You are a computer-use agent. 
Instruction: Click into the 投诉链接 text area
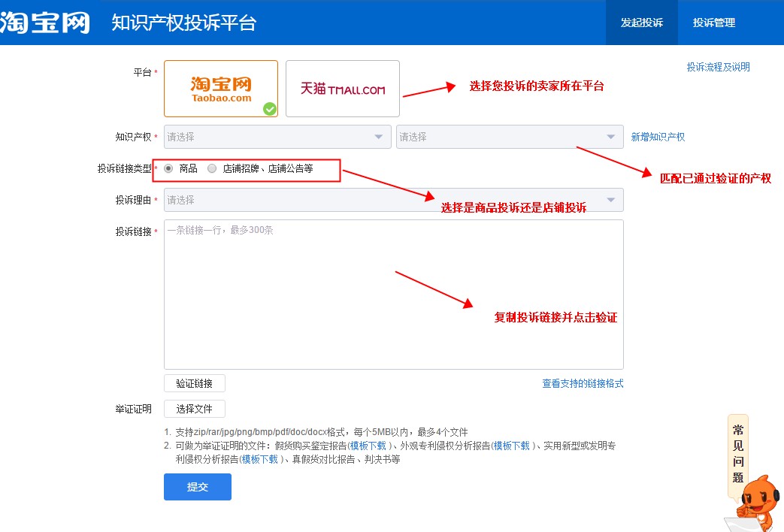[393, 295]
